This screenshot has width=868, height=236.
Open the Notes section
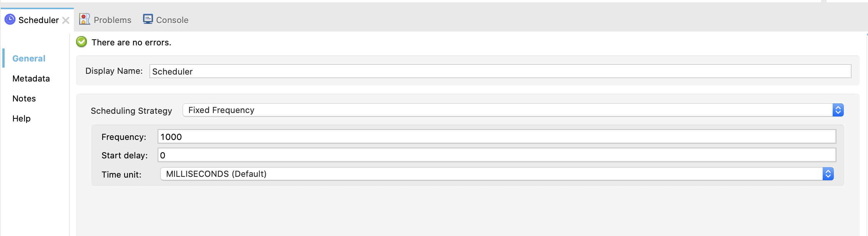24,98
